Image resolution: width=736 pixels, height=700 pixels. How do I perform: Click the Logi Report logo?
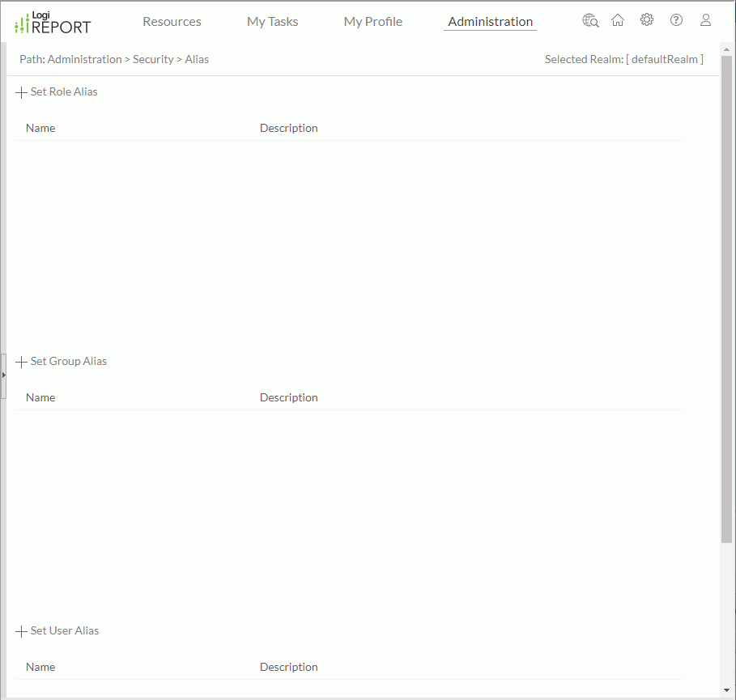[53, 23]
